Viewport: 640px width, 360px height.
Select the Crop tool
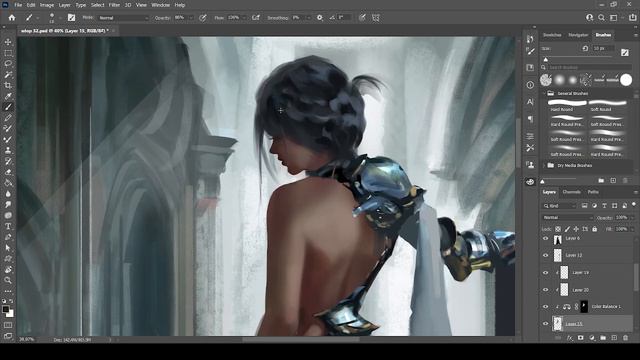[8, 85]
